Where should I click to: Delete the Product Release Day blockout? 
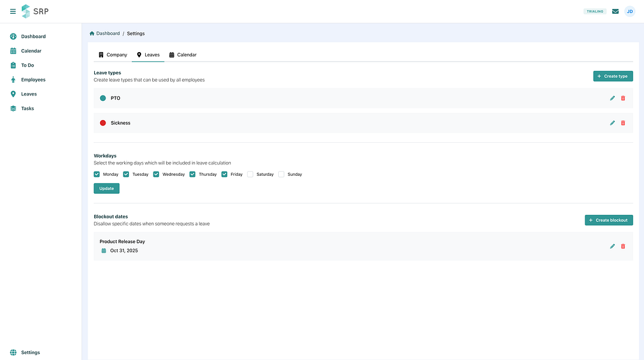pos(623,246)
